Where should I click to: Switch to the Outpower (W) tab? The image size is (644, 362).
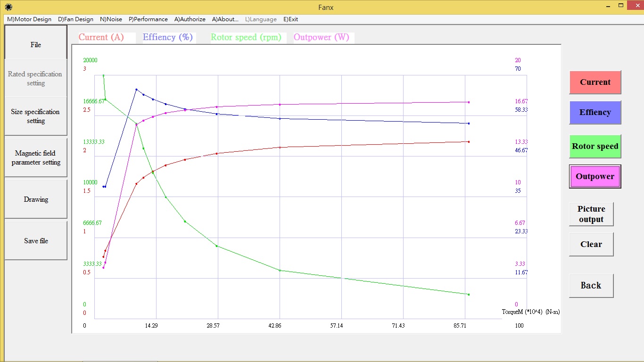322,37
